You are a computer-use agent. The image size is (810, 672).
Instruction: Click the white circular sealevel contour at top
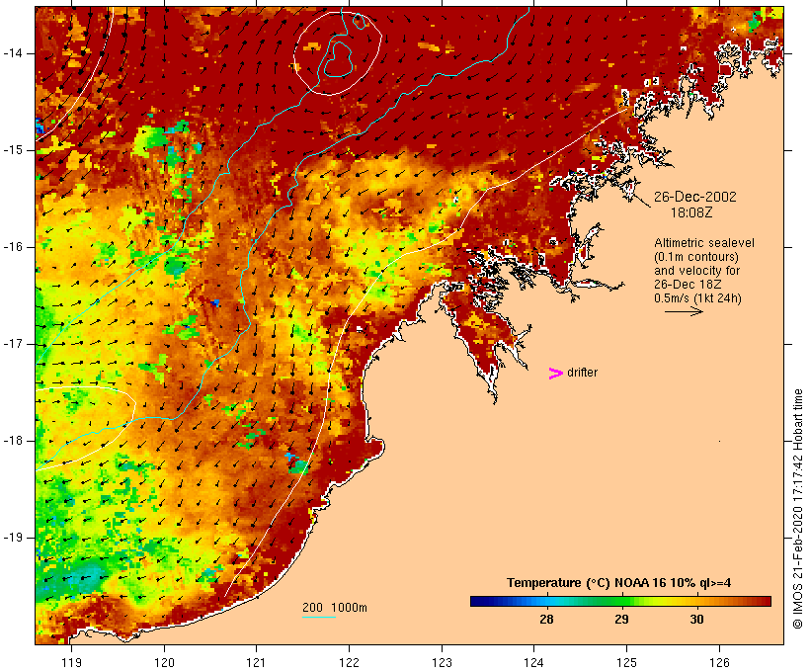338,53
